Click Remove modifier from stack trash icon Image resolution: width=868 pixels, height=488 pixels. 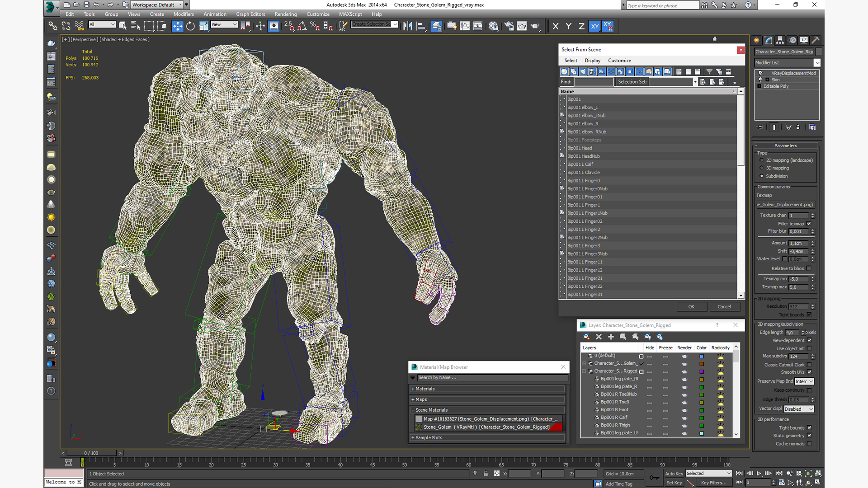tap(798, 127)
